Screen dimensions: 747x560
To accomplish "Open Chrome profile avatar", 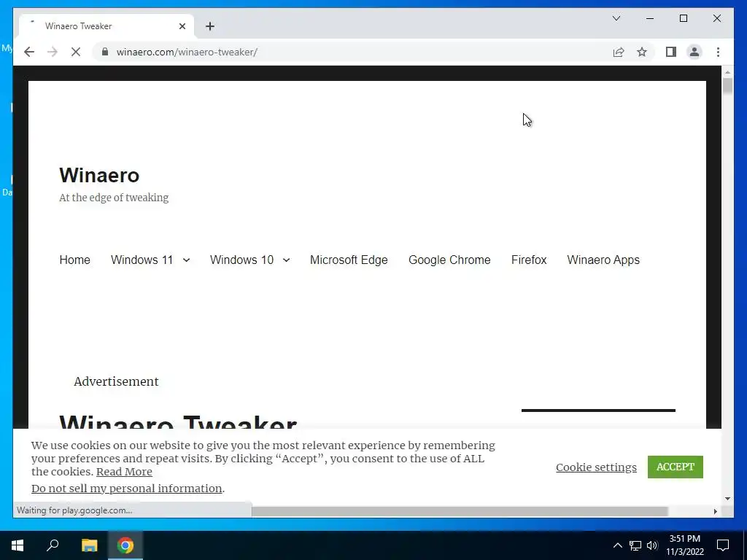I will pyautogui.click(x=694, y=52).
